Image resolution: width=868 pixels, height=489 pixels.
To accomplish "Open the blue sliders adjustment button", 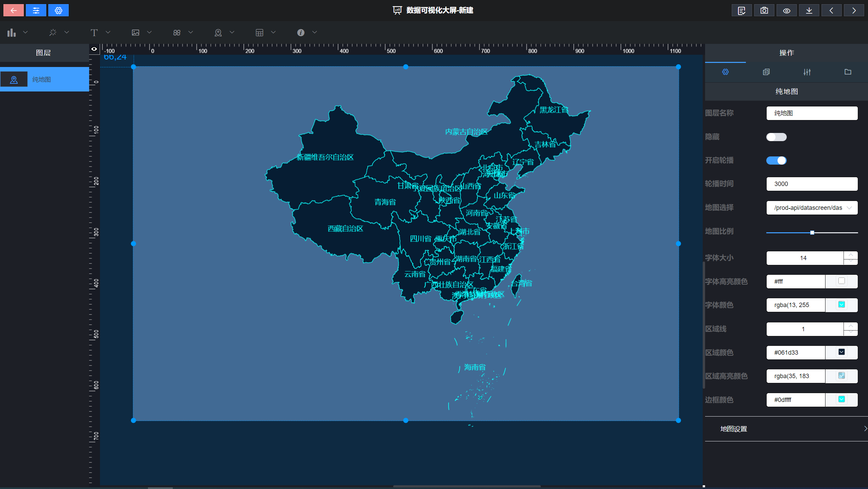I will click(x=36, y=10).
